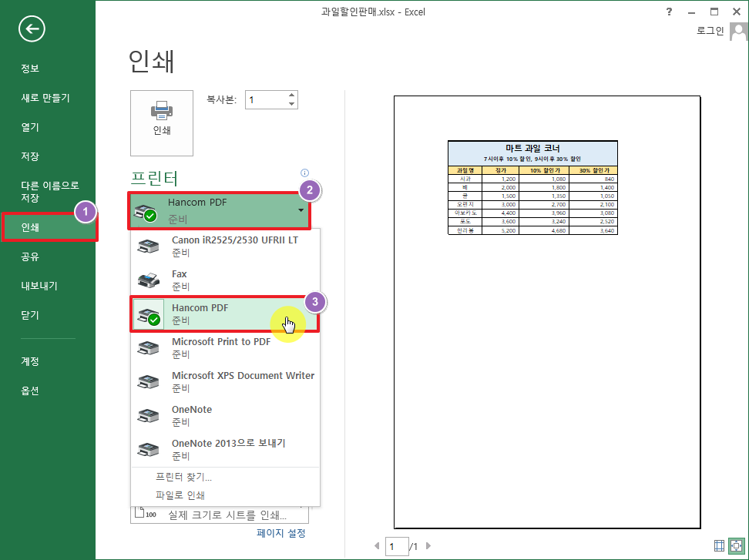
Task: Expand the Hancom PDF printer dropdown
Action: coord(220,210)
